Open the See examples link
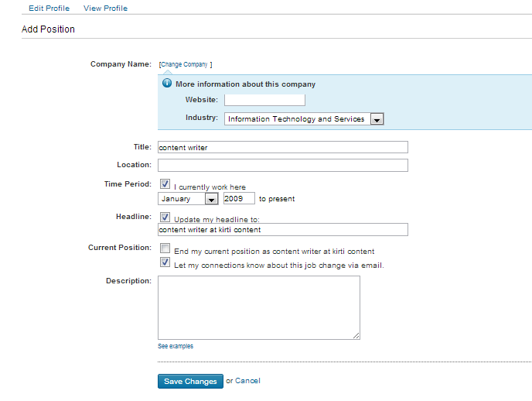532x401 pixels. coord(176,346)
